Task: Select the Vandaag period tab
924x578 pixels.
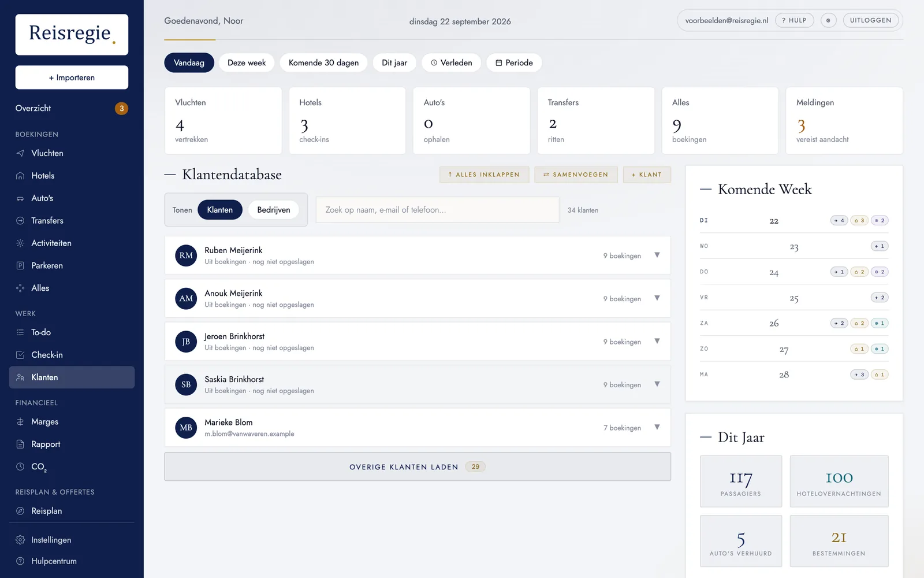Action: (189, 62)
